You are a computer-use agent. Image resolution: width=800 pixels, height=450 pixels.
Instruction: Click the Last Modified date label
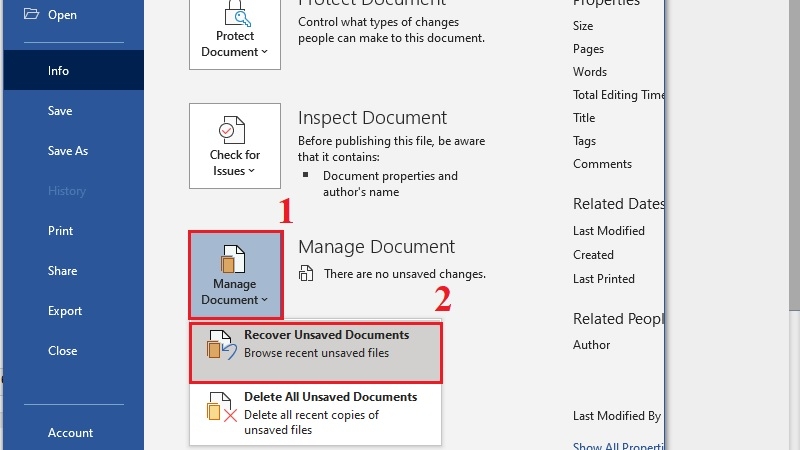[609, 231]
